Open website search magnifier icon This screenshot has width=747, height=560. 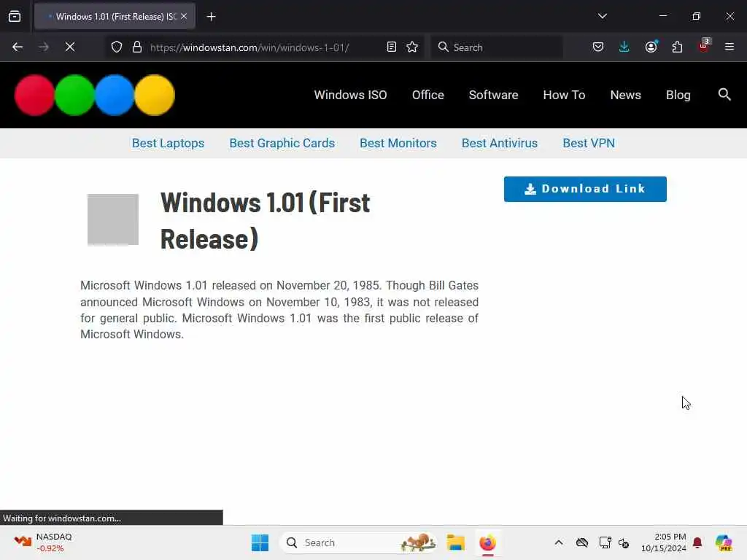tap(724, 94)
